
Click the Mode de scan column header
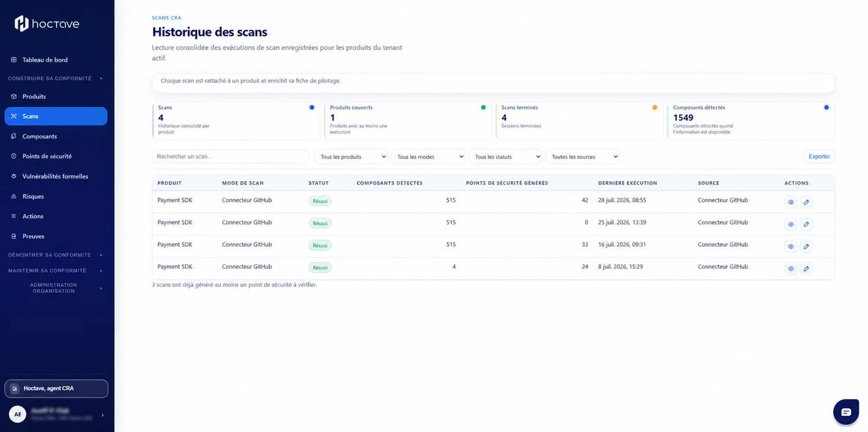pyautogui.click(x=243, y=183)
